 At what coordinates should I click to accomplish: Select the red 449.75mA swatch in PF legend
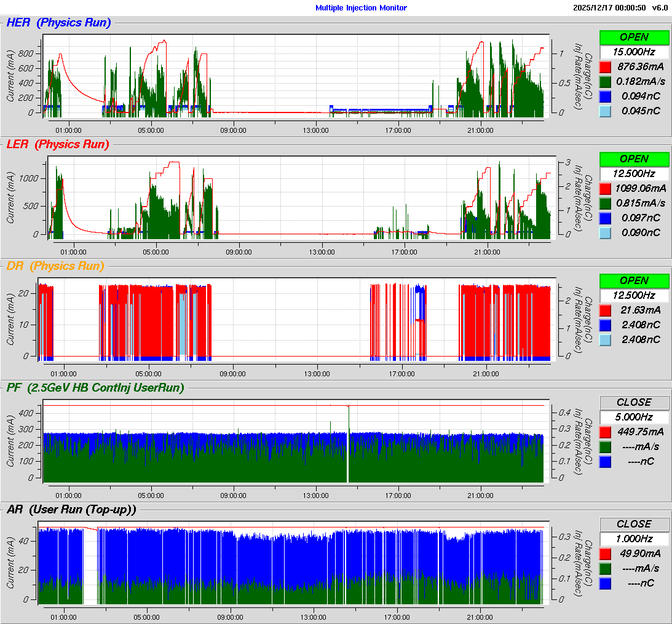[x=605, y=432]
